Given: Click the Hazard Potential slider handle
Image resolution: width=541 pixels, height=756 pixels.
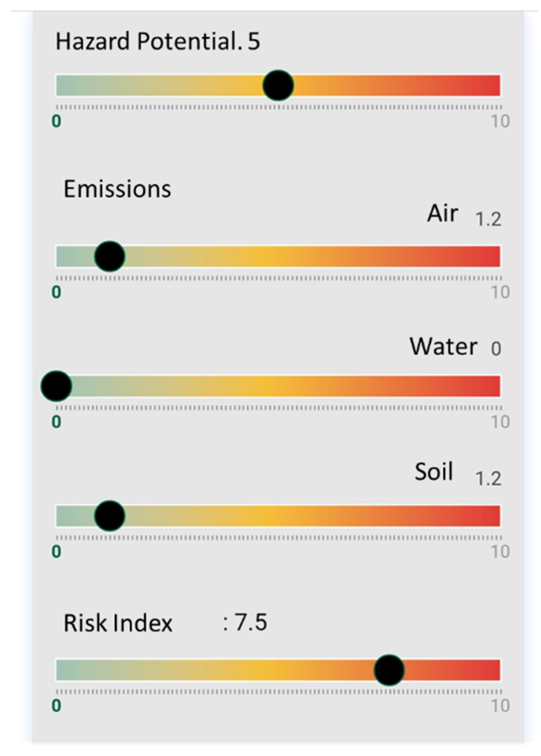Looking at the screenshot, I should point(278,85).
